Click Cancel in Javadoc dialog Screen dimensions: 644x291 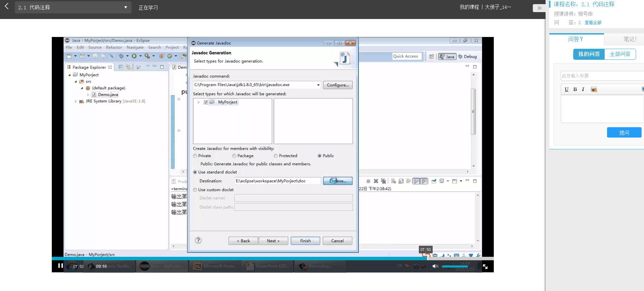pyautogui.click(x=337, y=241)
